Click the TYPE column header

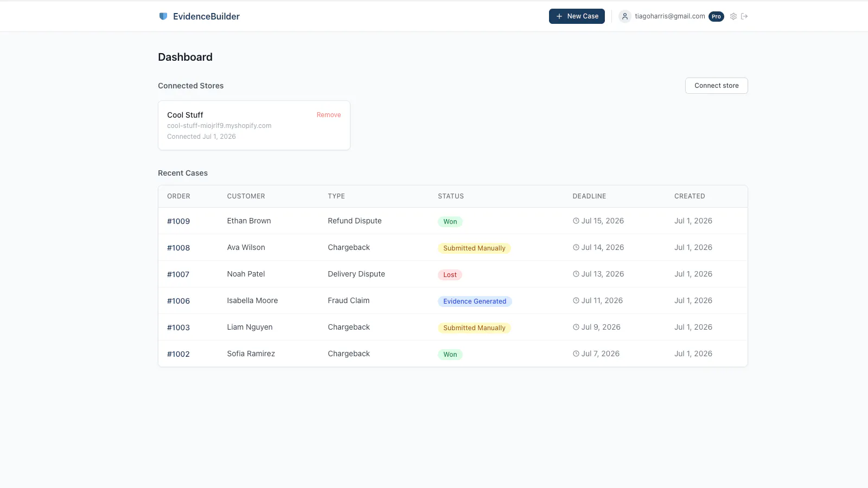click(336, 196)
